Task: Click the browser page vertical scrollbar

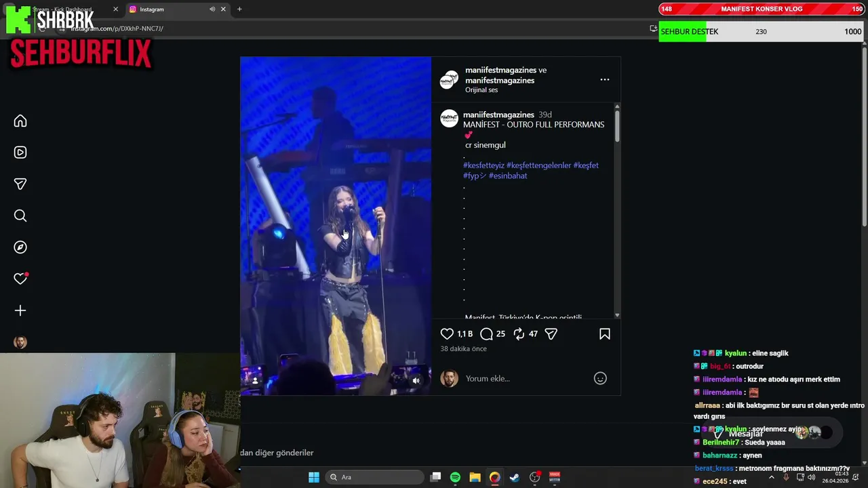Action: (864, 136)
